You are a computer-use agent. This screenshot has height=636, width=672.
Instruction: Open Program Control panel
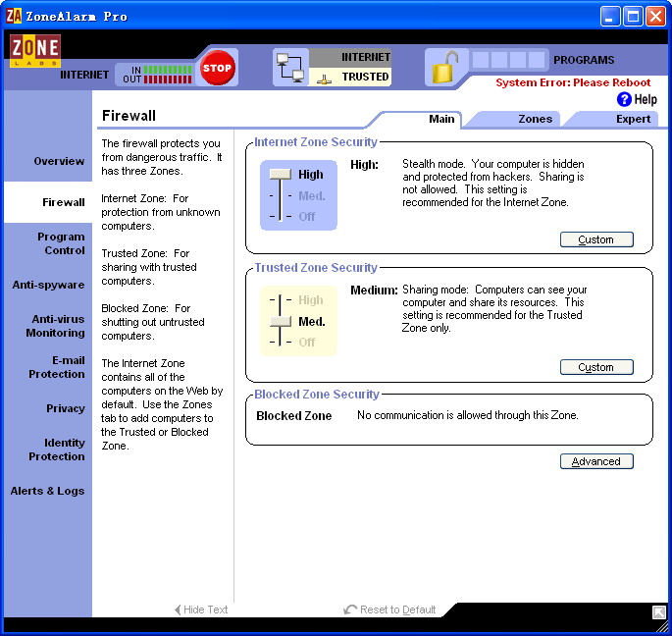[61, 243]
